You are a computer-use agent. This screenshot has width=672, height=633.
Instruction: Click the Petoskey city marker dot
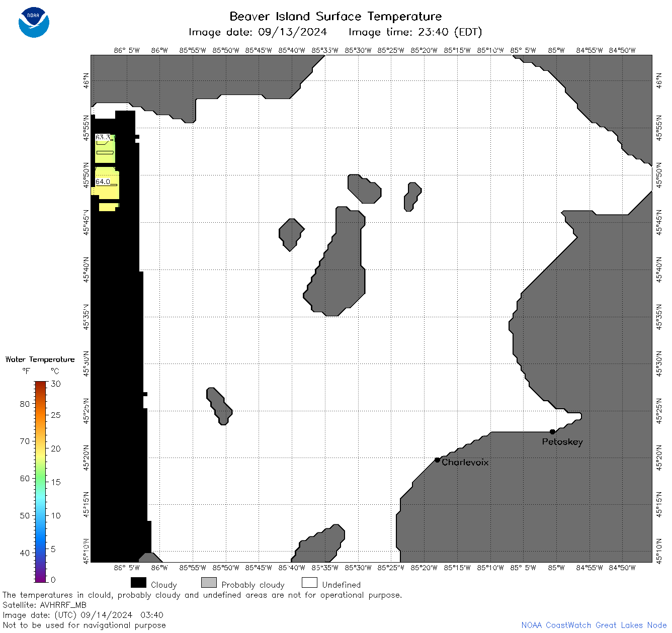(x=552, y=432)
